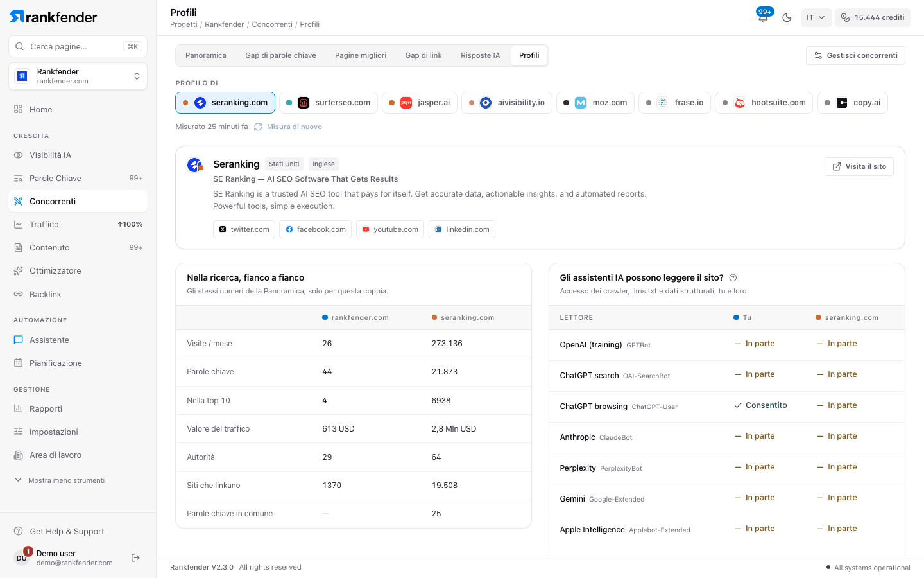Click the Visita il sito button
This screenshot has height=578, width=924.
click(859, 166)
